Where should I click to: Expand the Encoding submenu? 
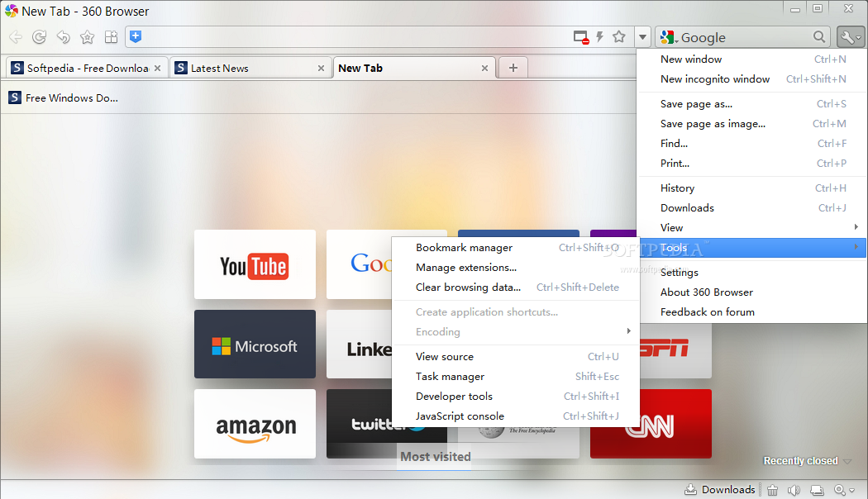click(515, 332)
